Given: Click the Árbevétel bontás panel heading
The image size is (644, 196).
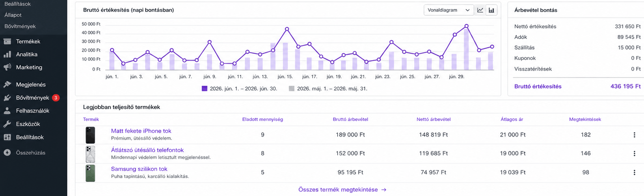Looking at the screenshot, I should click(536, 10).
